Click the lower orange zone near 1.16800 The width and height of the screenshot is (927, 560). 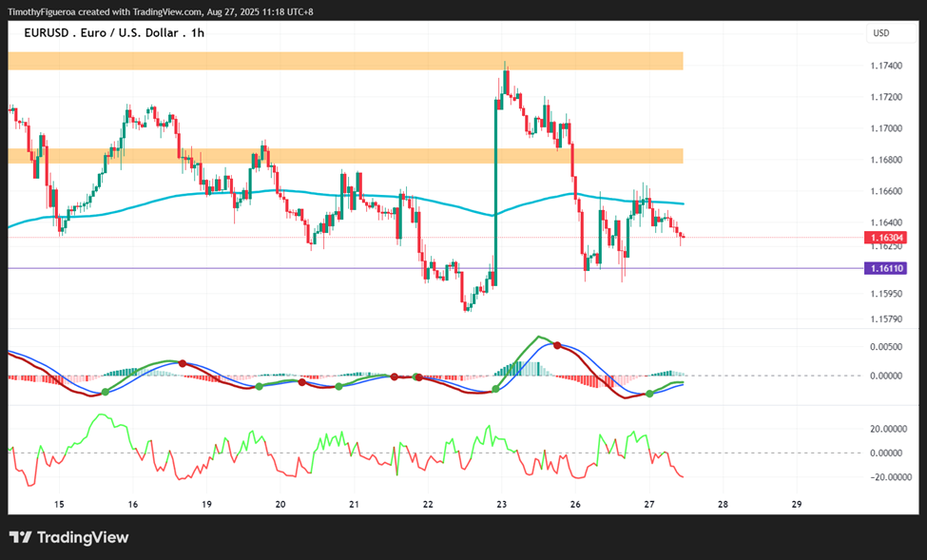346,156
